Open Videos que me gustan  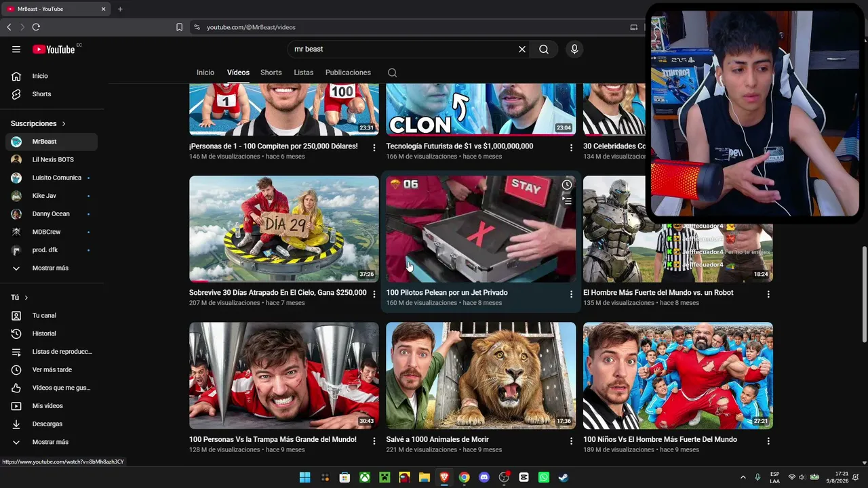[x=52, y=388]
